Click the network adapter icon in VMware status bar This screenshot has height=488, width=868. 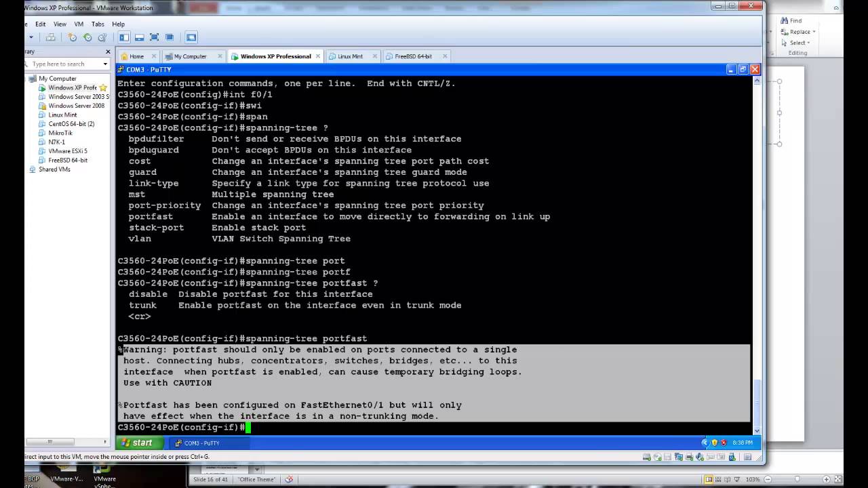pyautogui.click(x=679, y=457)
